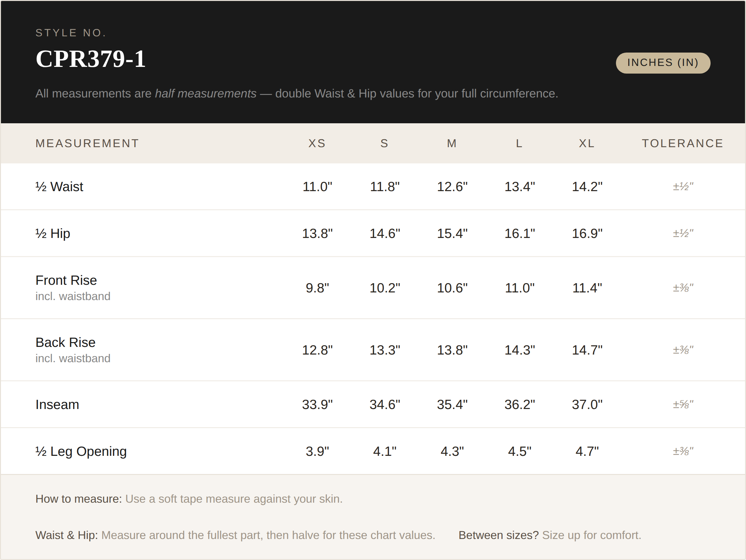Click the ½ Waist tolerance ±½"
Screen dimensions: 746x560
683,187
